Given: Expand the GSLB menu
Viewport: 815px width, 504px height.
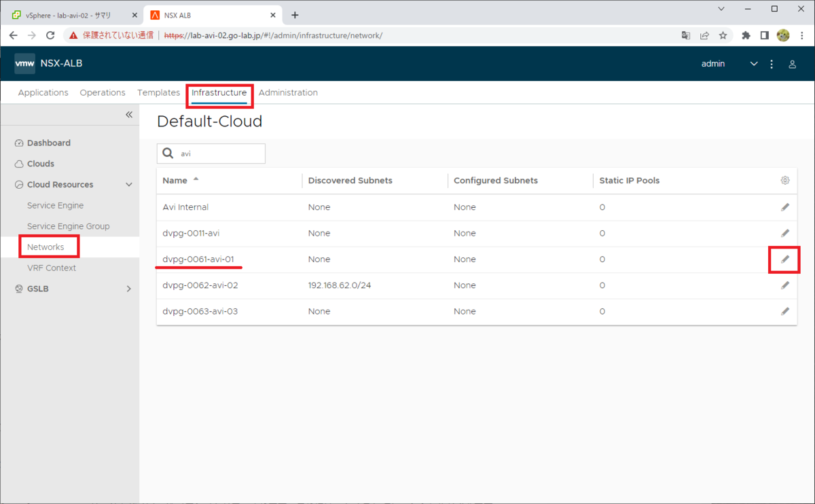Looking at the screenshot, I should click(129, 289).
